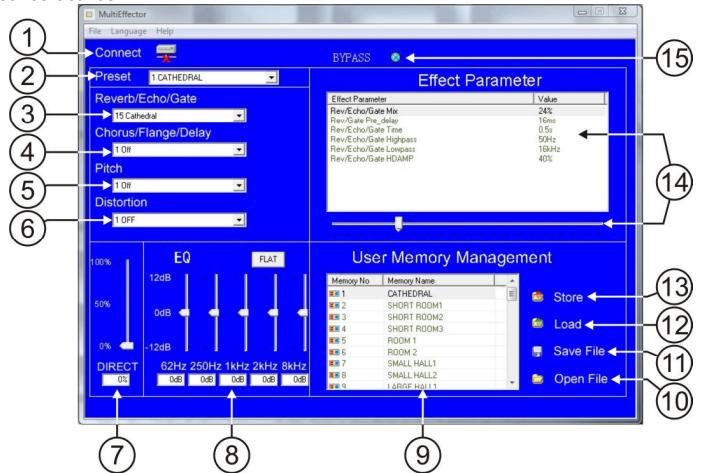Open the Distortion dropdown arrow

click(239, 220)
